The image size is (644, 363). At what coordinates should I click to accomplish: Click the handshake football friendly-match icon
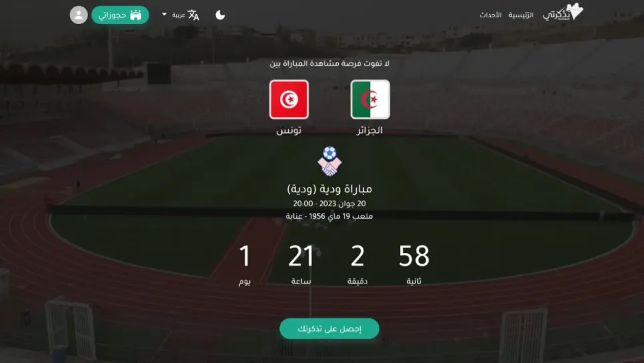coord(329,161)
